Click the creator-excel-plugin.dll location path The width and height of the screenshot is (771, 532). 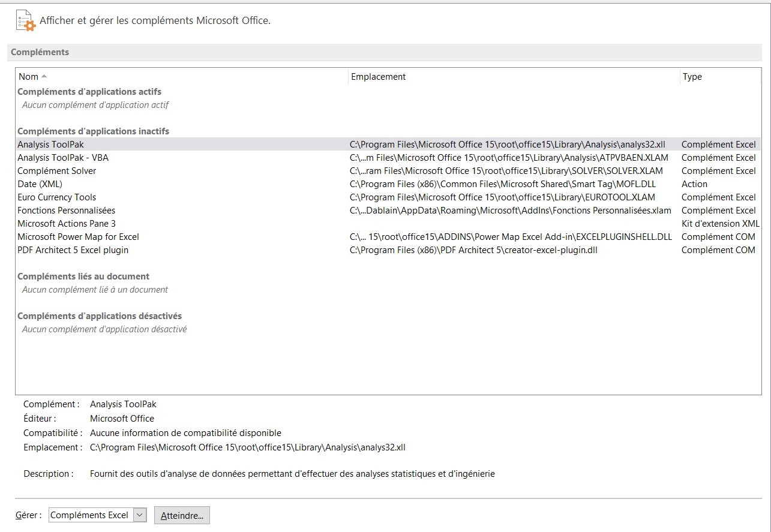(x=473, y=250)
